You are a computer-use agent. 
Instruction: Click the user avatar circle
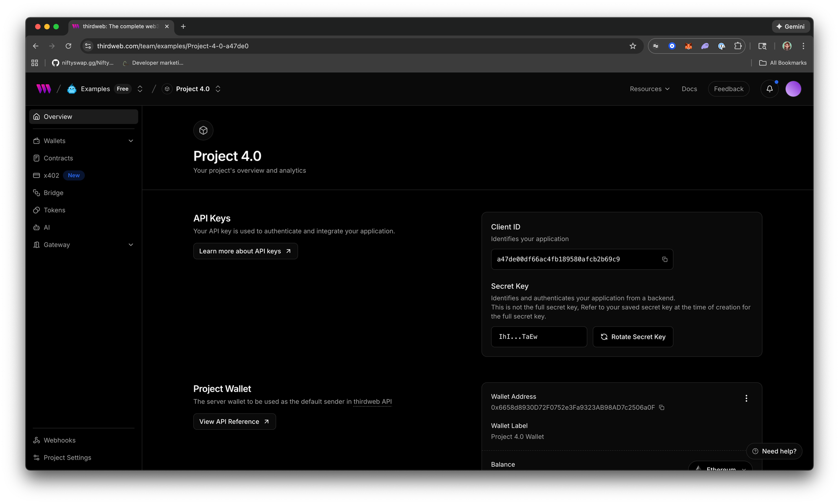tap(793, 89)
